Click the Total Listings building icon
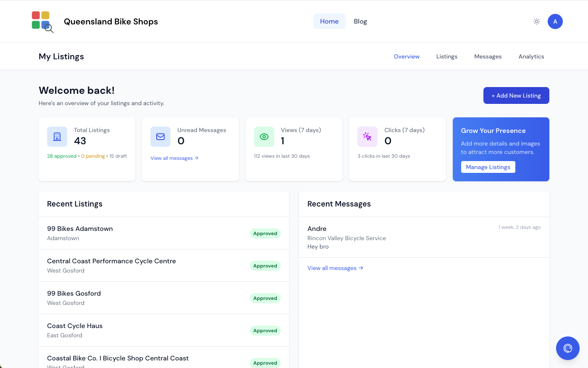 pos(57,137)
